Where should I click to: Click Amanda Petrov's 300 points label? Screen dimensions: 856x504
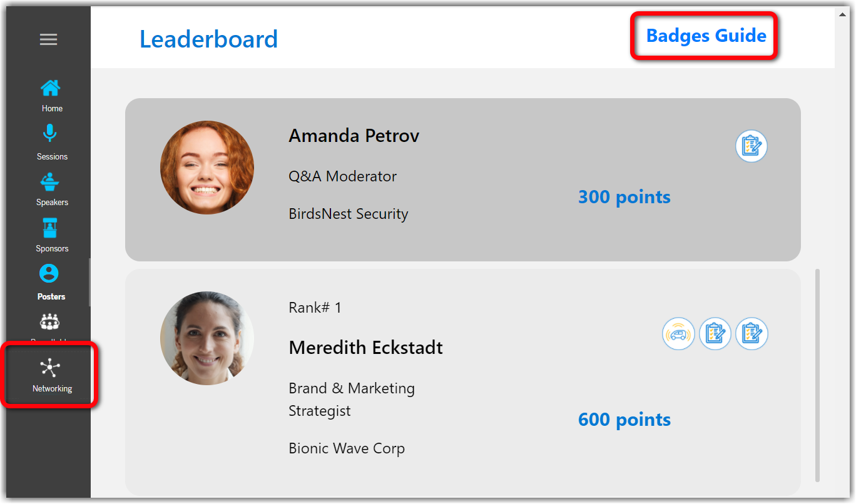(624, 197)
